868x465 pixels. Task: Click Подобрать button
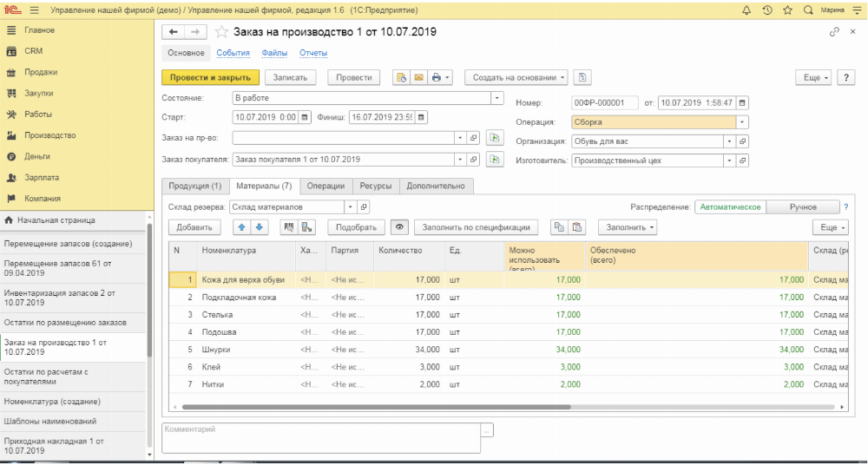(357, 227)
